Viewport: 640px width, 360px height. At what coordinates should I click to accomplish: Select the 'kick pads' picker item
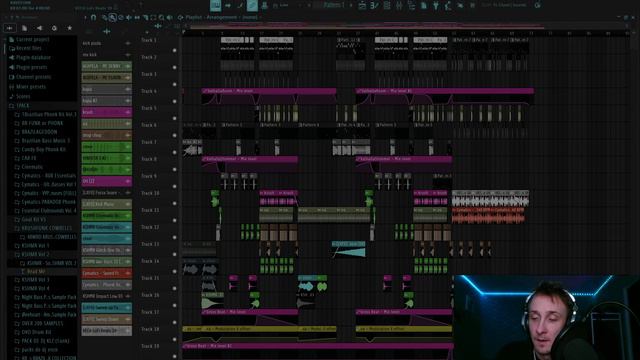coord(107,43)
